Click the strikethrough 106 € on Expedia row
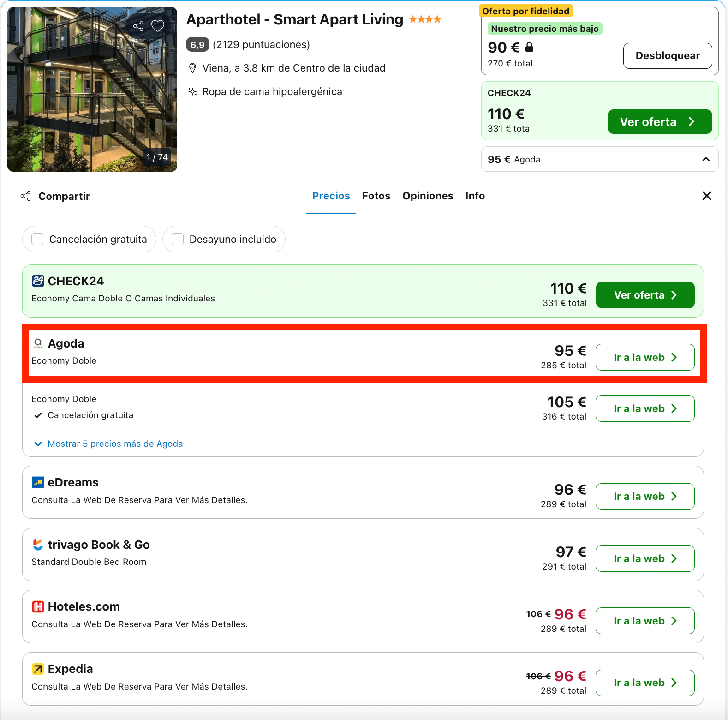Screen dimensions: 728x720 coord(538,677)
